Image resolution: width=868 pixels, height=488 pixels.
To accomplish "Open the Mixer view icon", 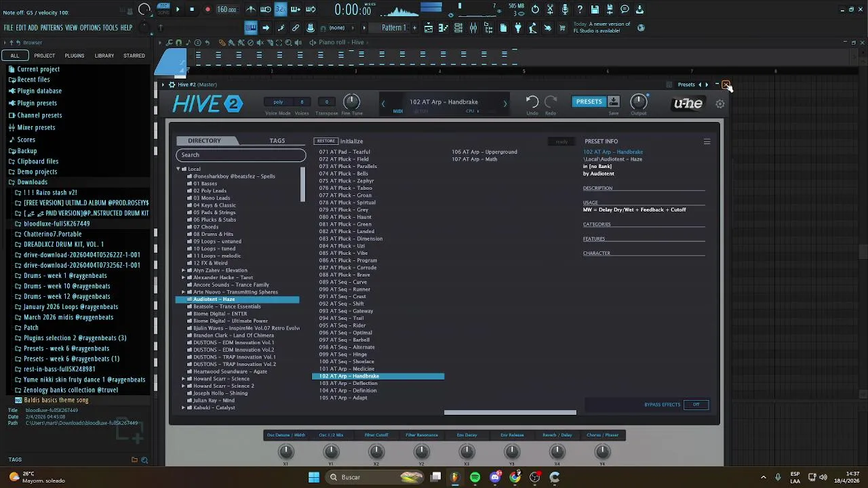I will click(473, 28).
